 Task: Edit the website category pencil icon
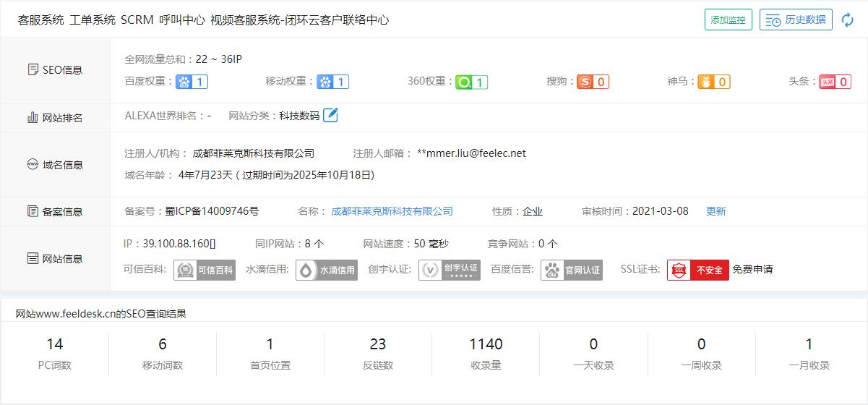coord(330,115)
